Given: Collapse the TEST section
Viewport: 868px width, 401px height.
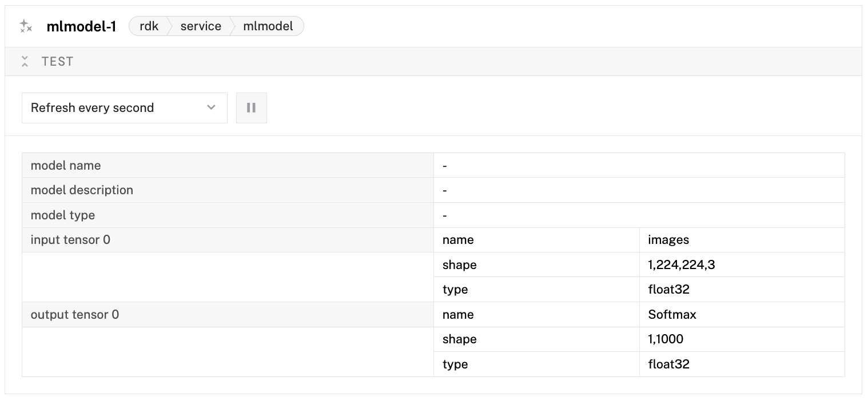Looking at the screenshot, I should (25, 62).
